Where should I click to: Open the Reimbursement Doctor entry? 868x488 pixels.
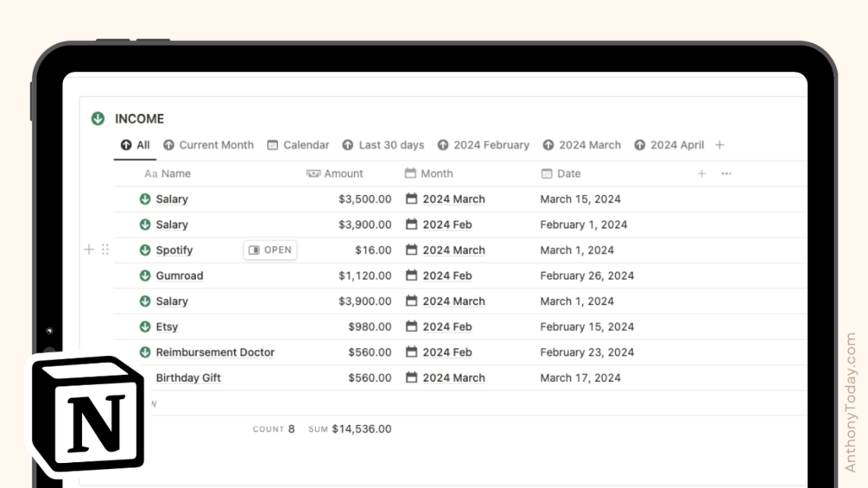[x=215, y=352]
